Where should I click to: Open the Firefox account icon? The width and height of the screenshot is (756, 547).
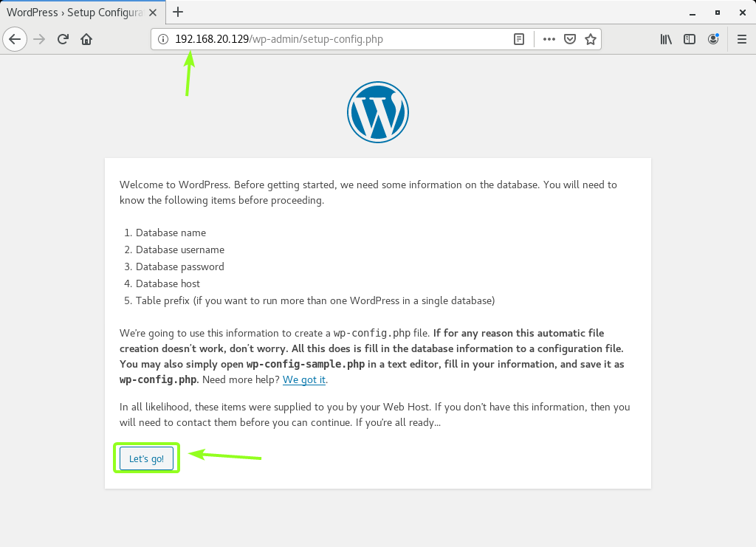(x=713, y=39)
